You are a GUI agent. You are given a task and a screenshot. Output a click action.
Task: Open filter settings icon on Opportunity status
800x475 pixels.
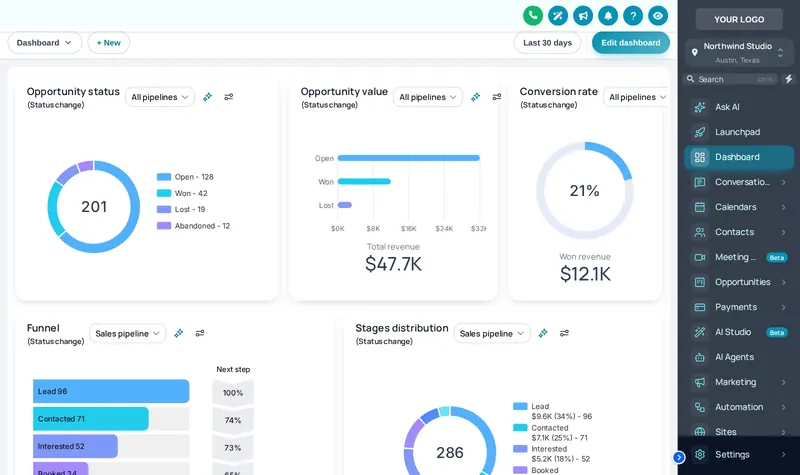[x=229, y=97]
